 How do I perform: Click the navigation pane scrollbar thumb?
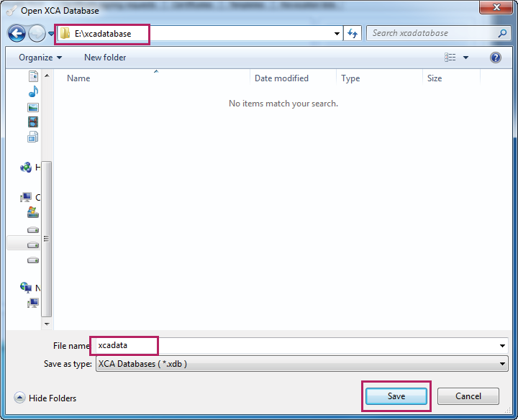47,239
